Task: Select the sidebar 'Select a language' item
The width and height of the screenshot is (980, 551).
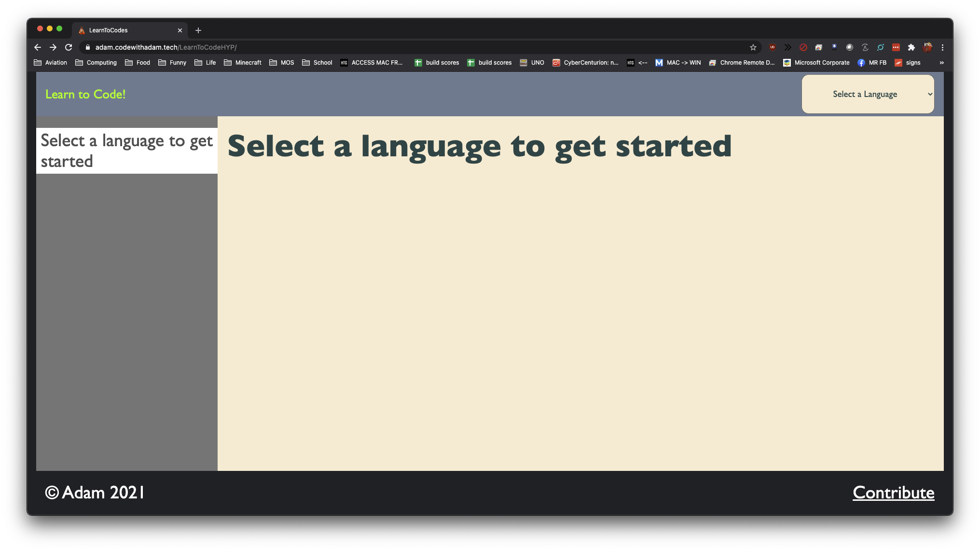Action: 126,151
